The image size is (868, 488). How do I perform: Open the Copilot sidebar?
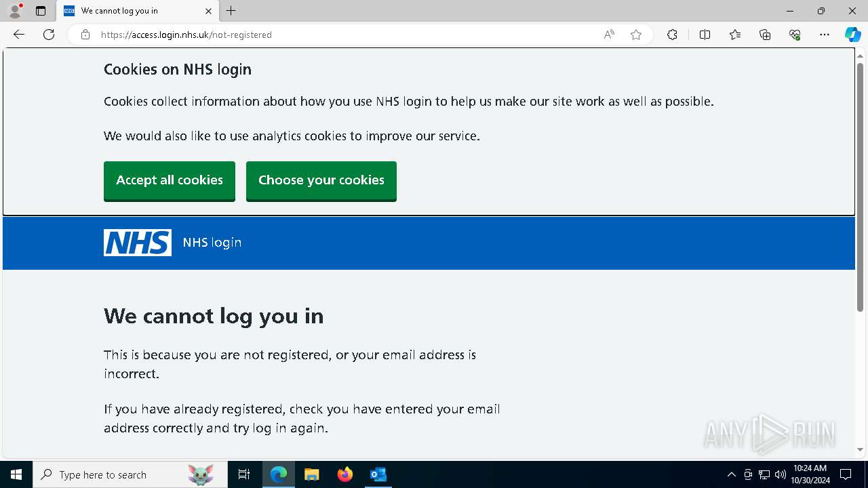click(852, 35)
